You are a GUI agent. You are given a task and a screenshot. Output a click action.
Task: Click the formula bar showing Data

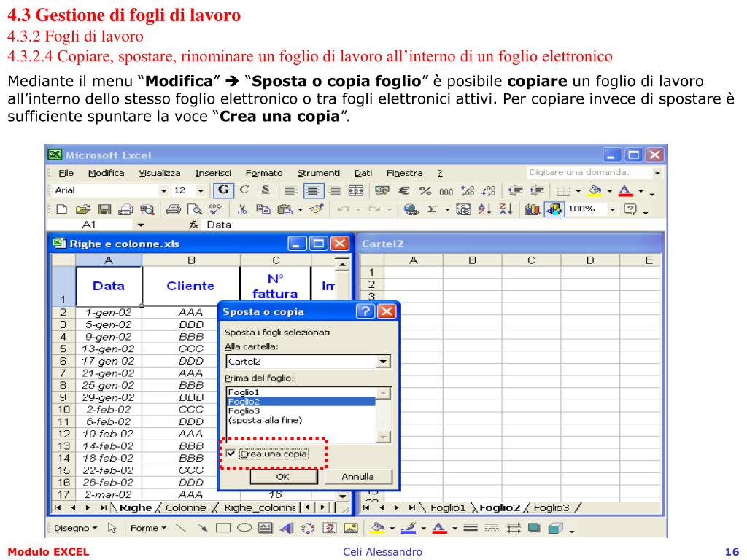pyautogui.click(x=433, y=225)
